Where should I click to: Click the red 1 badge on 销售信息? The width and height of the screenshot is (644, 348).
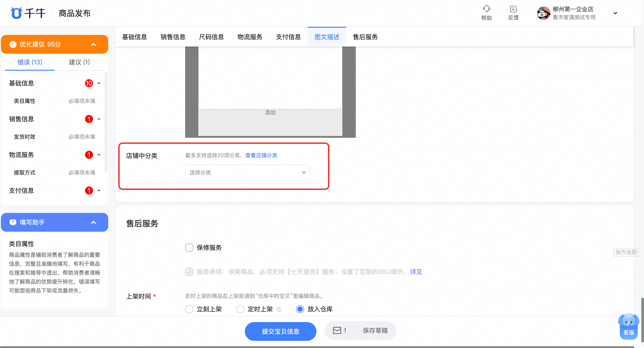click(x=89, y=119)
